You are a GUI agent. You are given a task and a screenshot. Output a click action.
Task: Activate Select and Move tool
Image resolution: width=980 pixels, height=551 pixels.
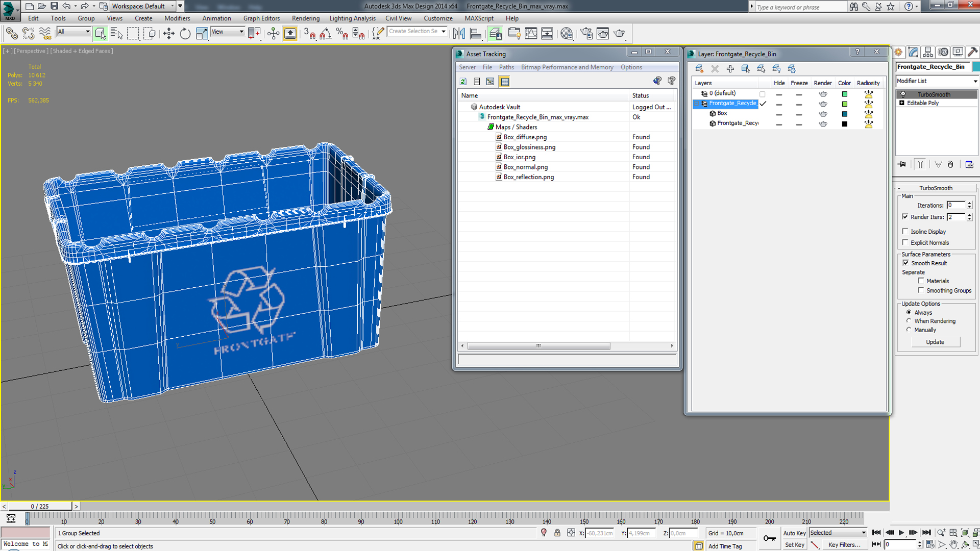tap(168, 34)
